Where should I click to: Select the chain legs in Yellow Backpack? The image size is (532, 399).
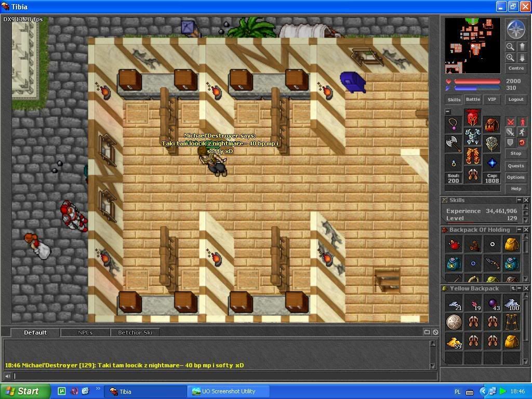coord(512,323)
